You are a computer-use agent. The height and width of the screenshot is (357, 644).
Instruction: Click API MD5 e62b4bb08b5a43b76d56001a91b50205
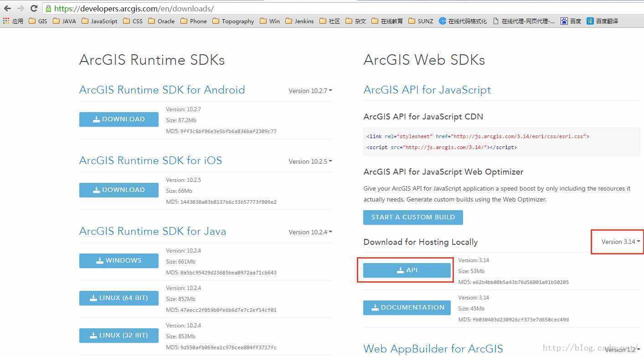tap(514, 282)
